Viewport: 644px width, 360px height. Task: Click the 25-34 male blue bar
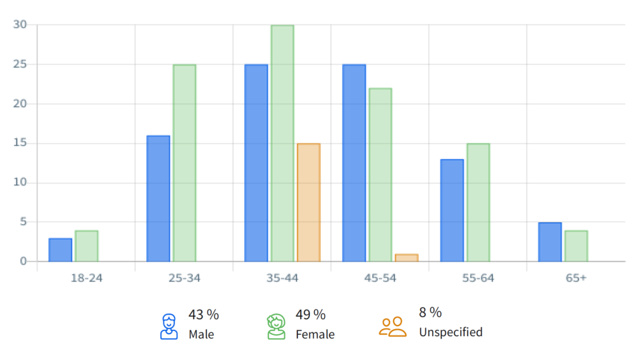coord(158,198)
